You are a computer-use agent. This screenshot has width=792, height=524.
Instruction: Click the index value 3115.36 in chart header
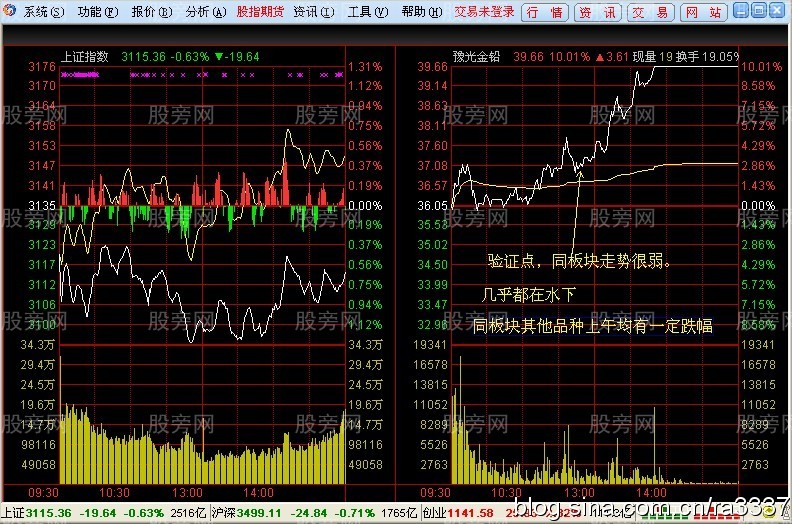tap(143, 57)
